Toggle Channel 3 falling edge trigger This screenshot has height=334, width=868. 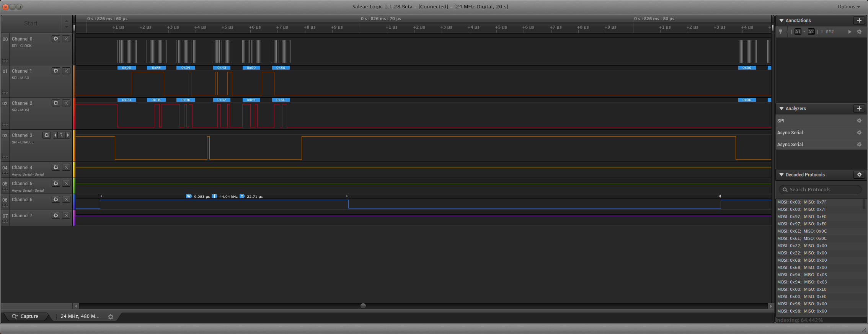coord(62,135)
